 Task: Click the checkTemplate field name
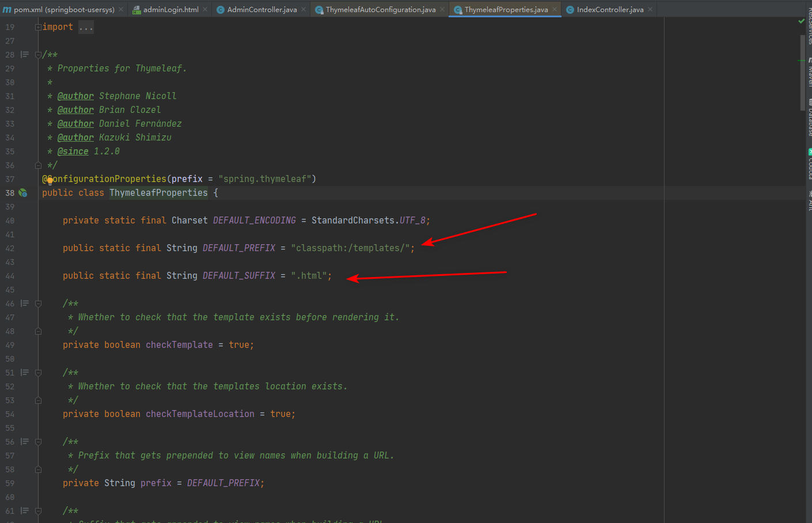[x=179, y=345]
